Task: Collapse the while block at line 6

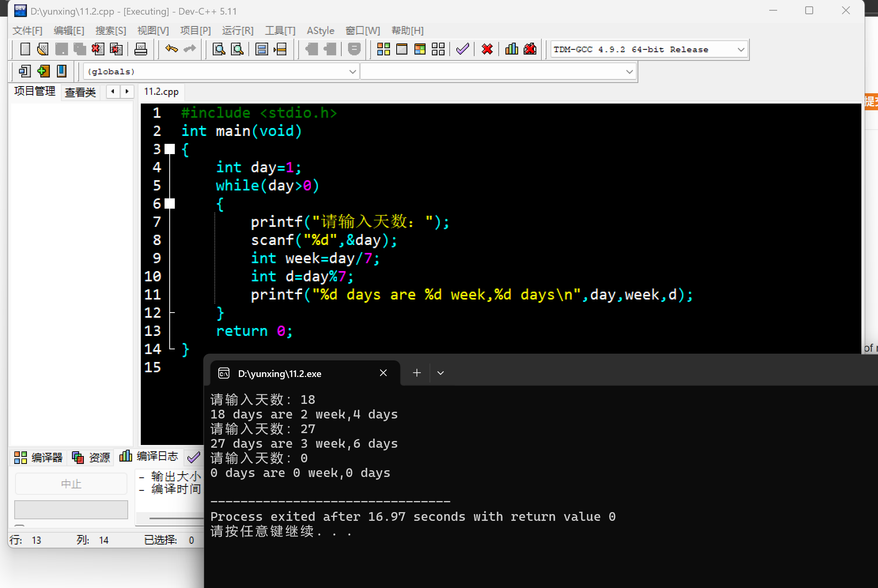Action: tap(170, 204)
